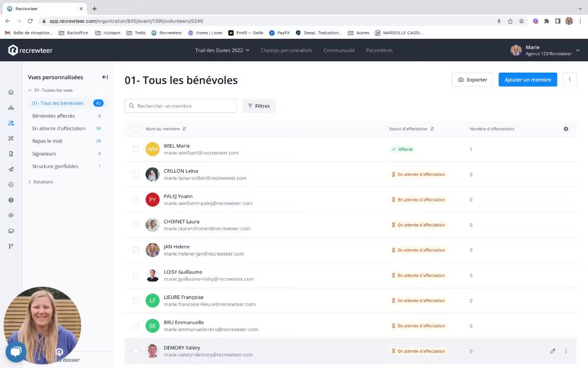This screenshot has height=368, width=588.
Task: Go to Paramètres tab
Action: point(379,50)
